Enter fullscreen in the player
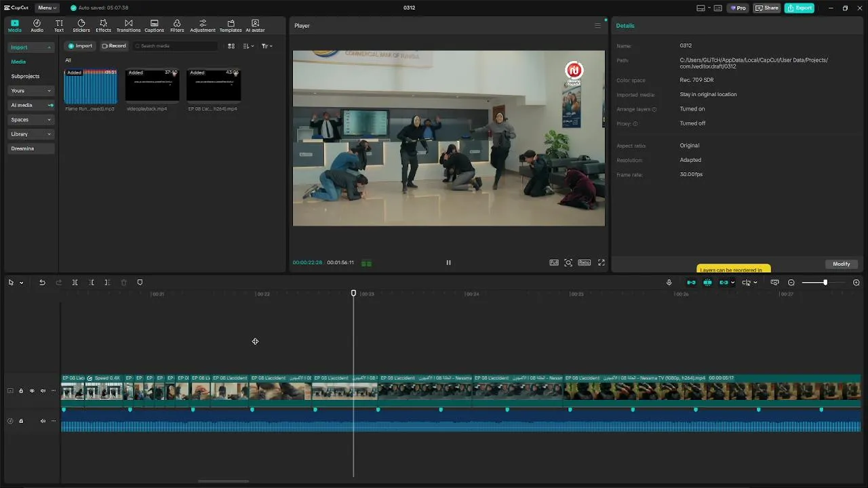This screenshot has height=488, width=868. 601,262
